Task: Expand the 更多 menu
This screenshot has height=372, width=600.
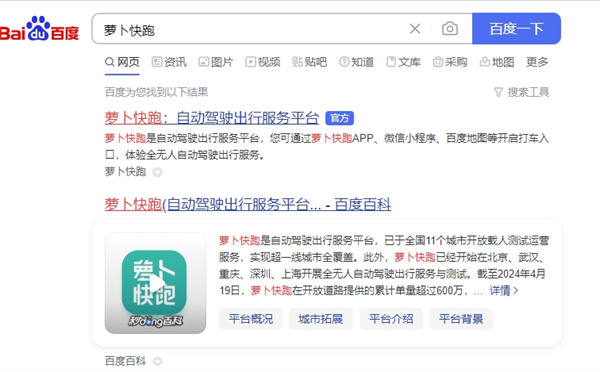Action: coord(537,62)
